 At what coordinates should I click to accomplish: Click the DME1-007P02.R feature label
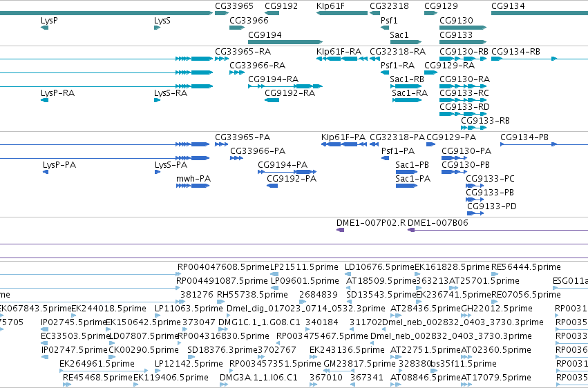[371, 223]
